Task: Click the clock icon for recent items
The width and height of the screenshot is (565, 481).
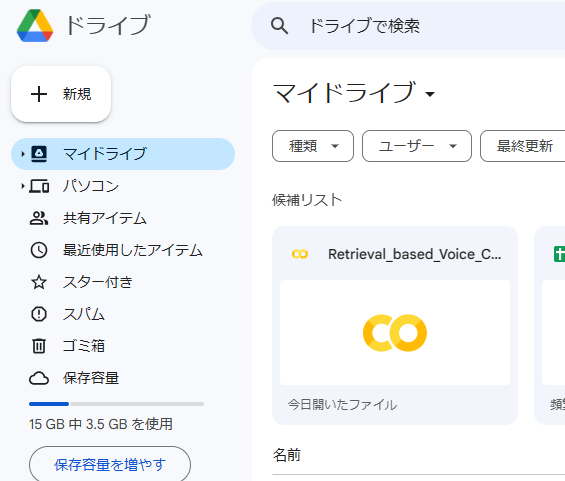Action: [39, 250]
